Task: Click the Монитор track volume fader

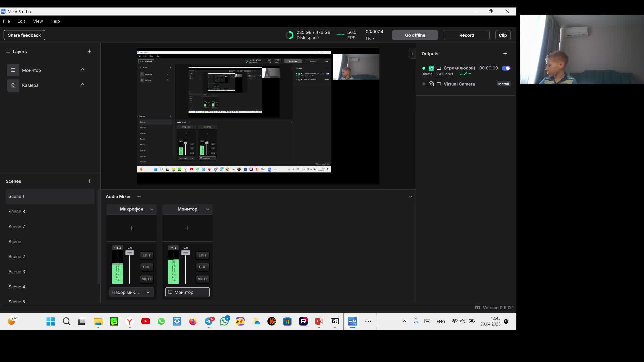Action: [185, 253]
